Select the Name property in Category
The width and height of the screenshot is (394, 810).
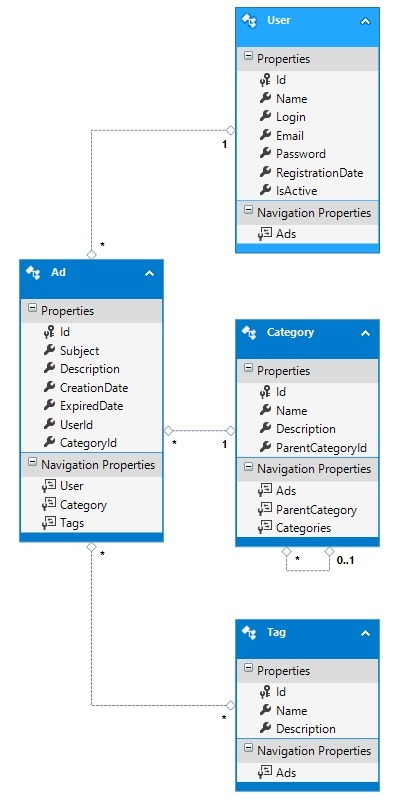tap(292, 411)
